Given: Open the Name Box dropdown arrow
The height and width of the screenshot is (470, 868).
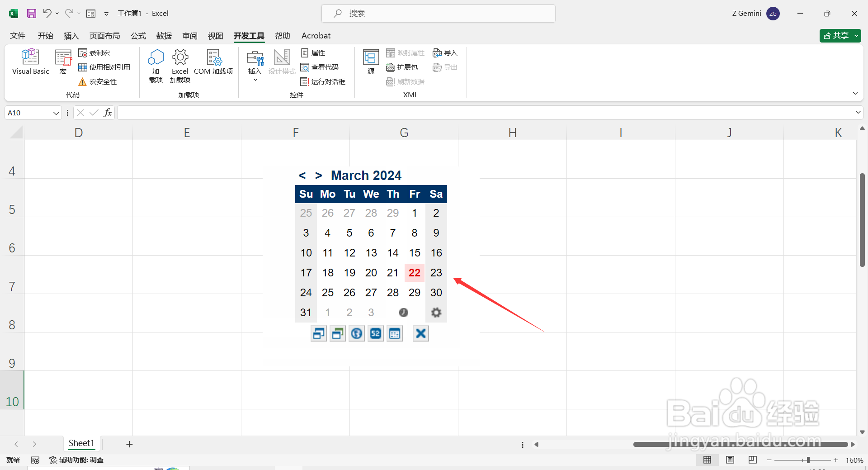Looking at the screenshot, I should pyautogui.click(x=56, y=113).
